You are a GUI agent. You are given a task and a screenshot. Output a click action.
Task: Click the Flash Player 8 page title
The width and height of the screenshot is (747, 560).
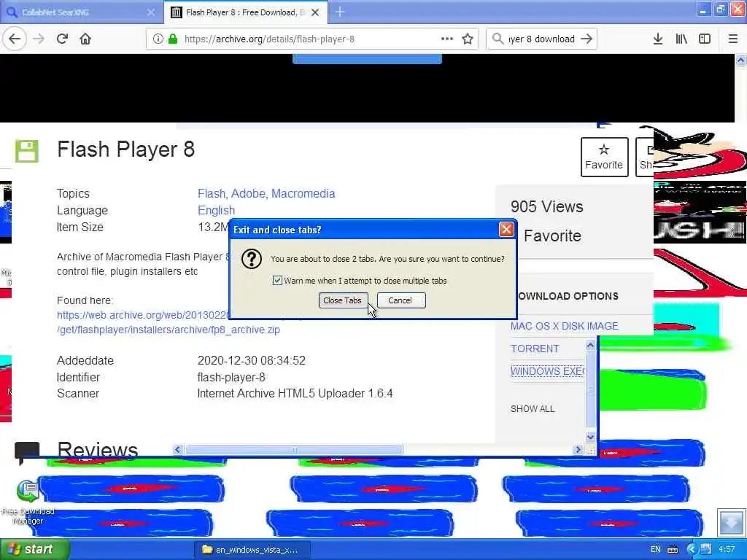coord(125,149)
